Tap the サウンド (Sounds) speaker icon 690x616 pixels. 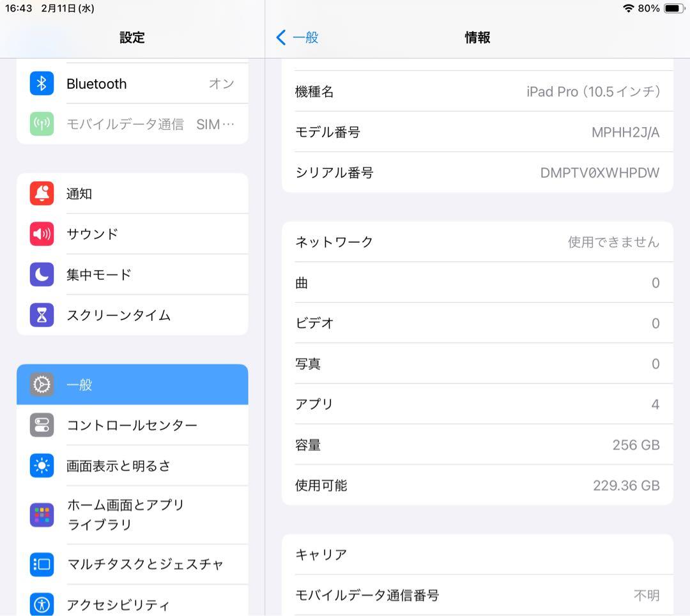[41, 234]
